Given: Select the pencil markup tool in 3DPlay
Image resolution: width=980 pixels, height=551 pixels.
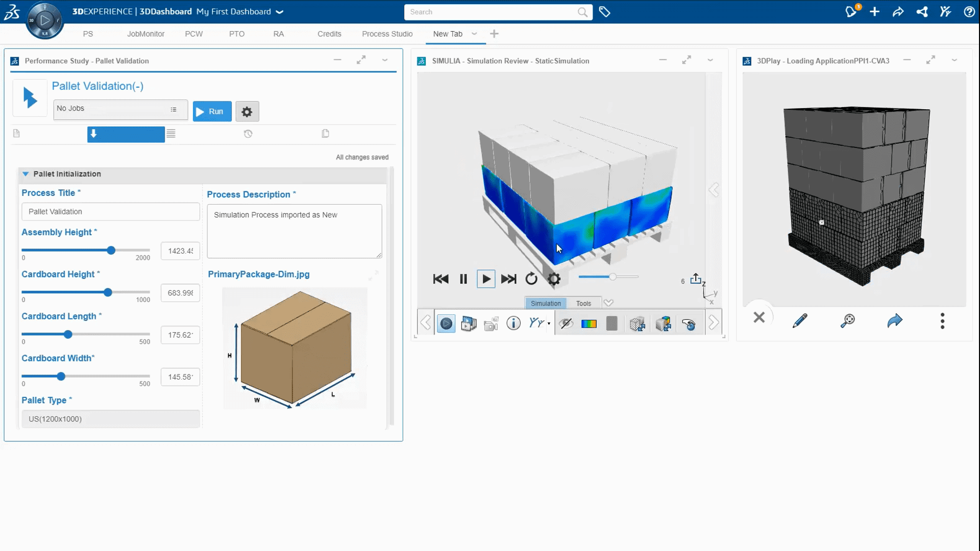Looking at the screenshot, I should click(x=800, y=320).
